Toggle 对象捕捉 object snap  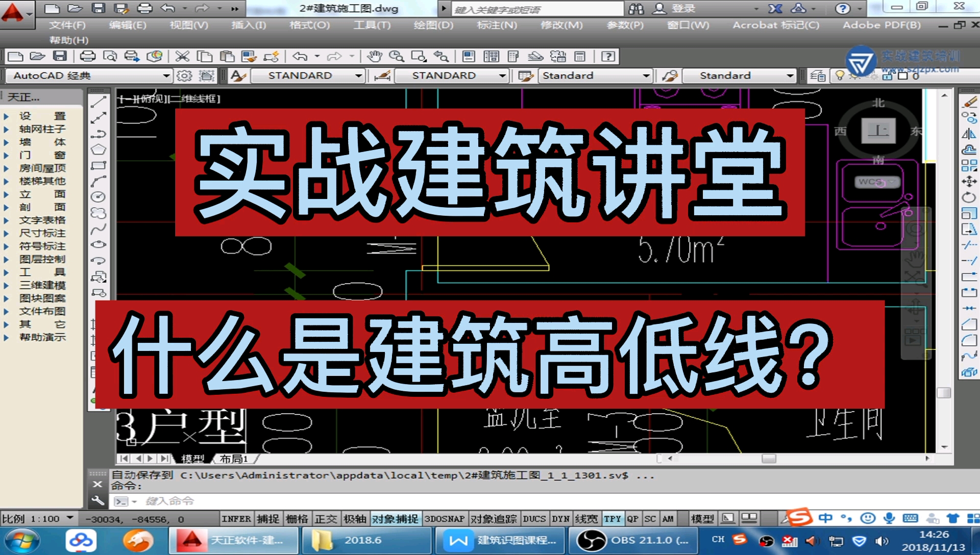[395, 519]
